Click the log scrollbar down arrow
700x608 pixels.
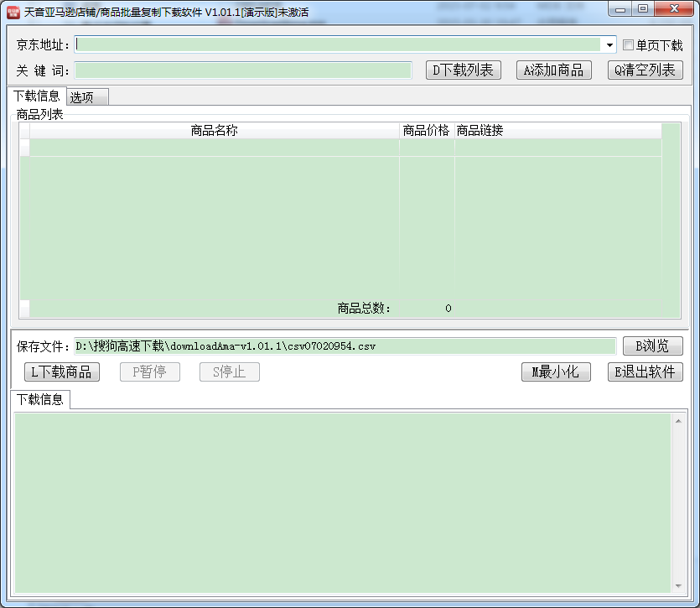coord(678,585)
